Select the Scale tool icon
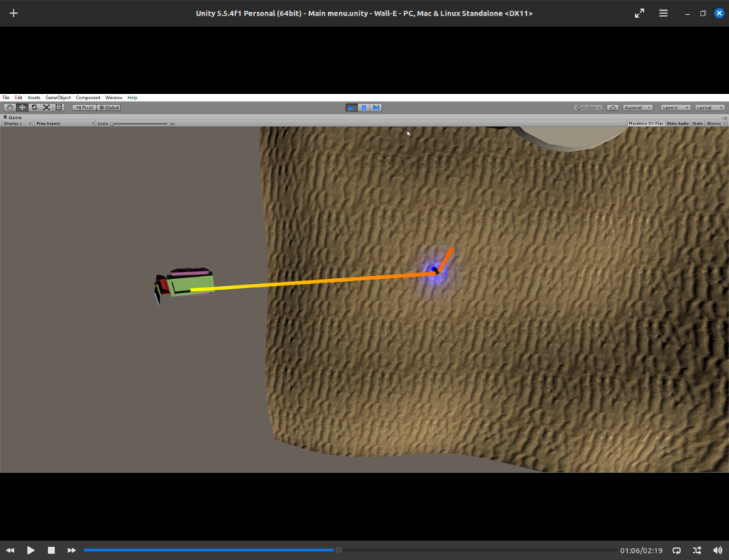The height and width of the screenshot is (560, 729). (x=46, y=107)
